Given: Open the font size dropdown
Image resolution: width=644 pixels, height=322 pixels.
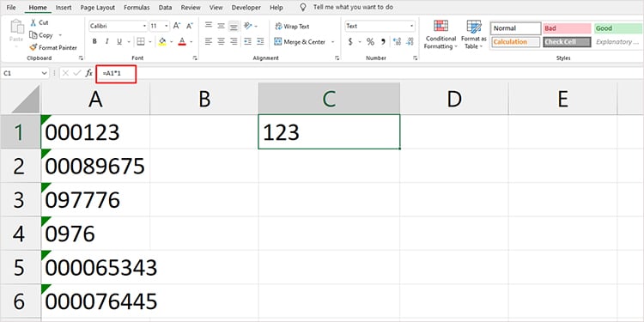Looking at the screenshot, I should (x=167, y=26).
